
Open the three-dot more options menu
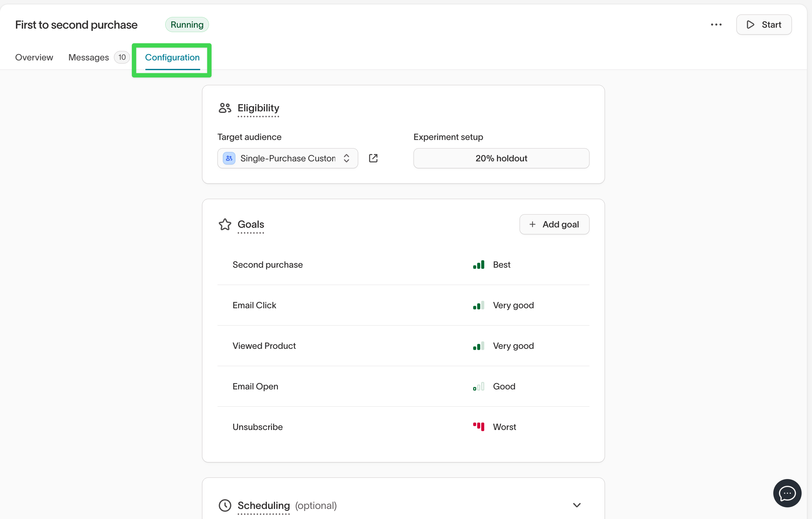716,25
